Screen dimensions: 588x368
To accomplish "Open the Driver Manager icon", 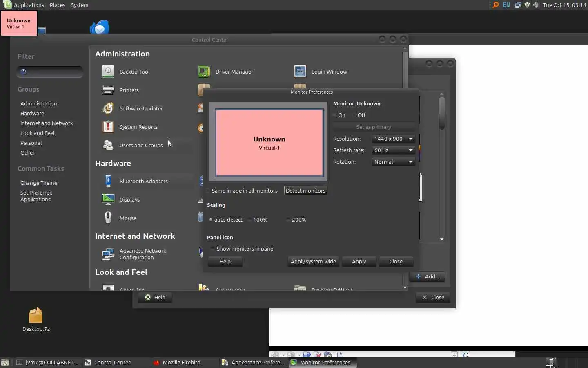I will 204,72.
